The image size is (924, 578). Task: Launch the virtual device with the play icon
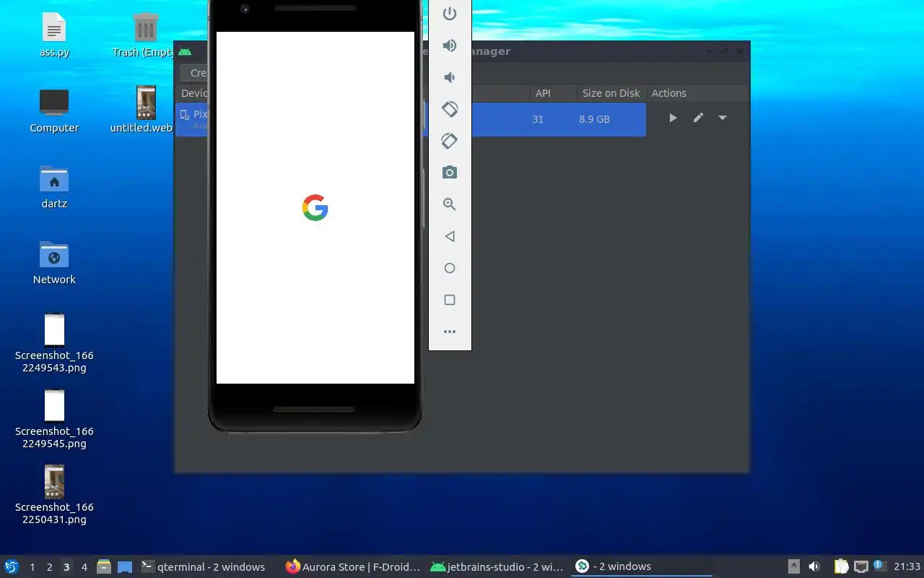(673, 118)
